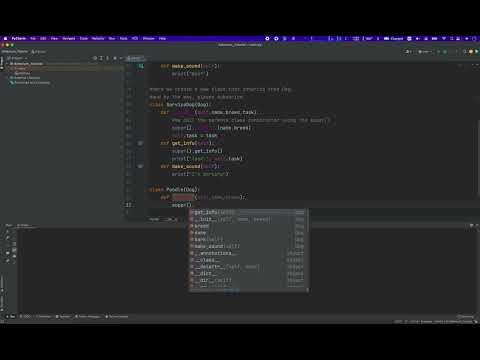This screenshot has width=480, height=360.
Task: Choose __annotations__ from completion popup
Action: pos(248,253)
